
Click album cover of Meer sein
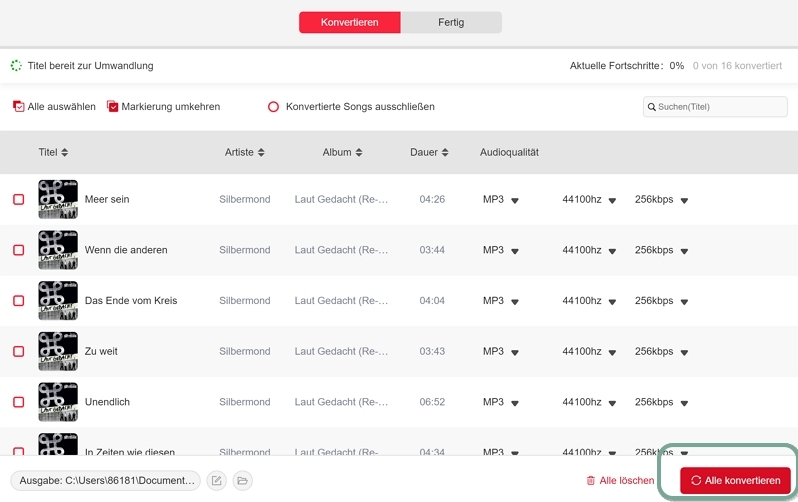coord(58,199)
